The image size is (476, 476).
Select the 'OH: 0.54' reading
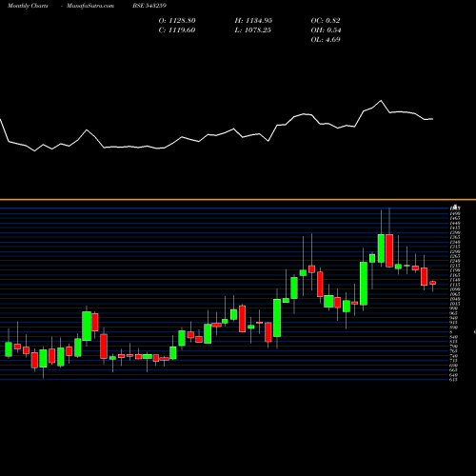(x=326, y=30)
